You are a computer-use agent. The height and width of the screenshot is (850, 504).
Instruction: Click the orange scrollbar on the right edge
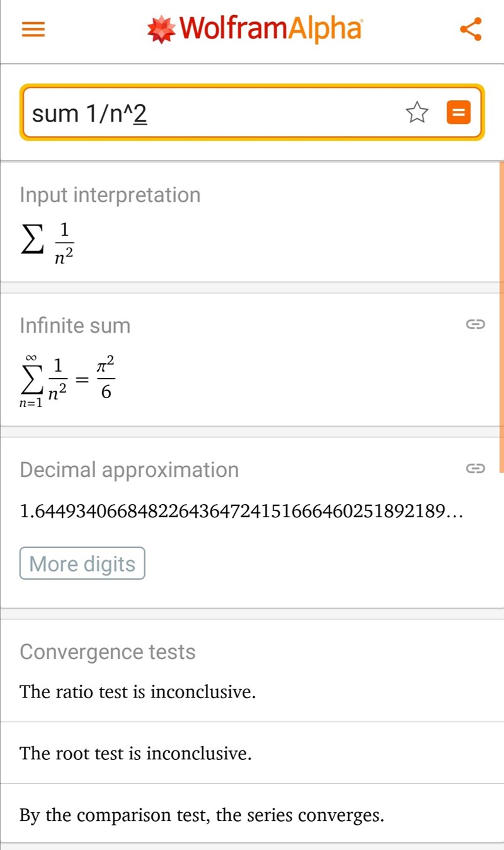[x=501, y=315]
